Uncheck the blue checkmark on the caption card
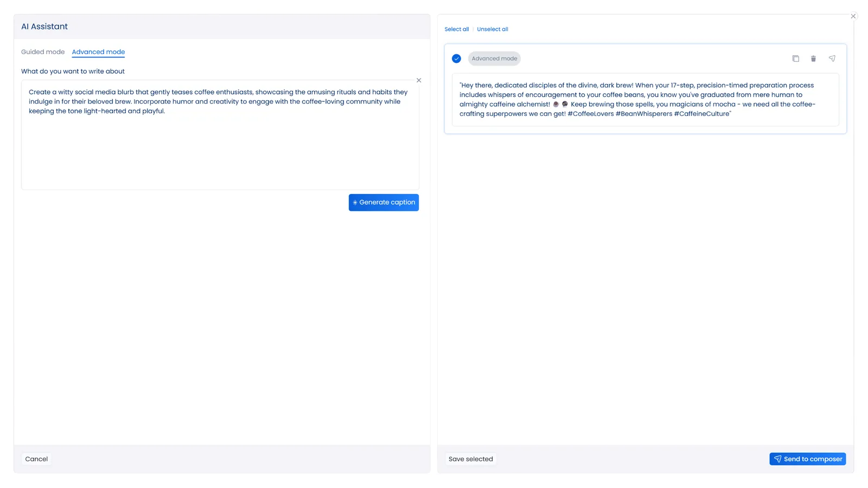 click(x=456, y=59)
